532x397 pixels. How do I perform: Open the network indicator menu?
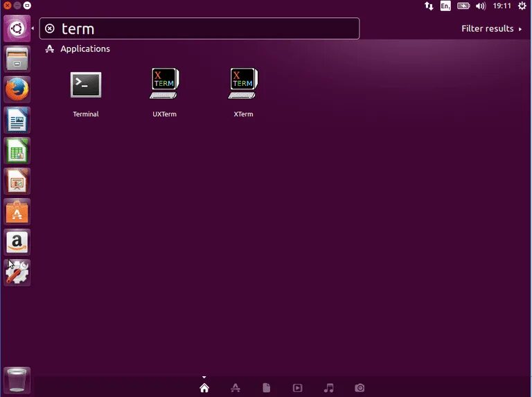tap(429, 6)
